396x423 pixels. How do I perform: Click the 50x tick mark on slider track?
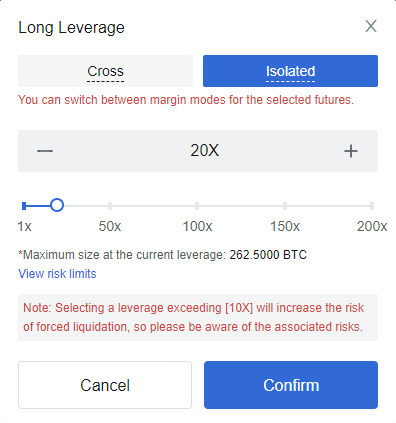tap(110, 206)
